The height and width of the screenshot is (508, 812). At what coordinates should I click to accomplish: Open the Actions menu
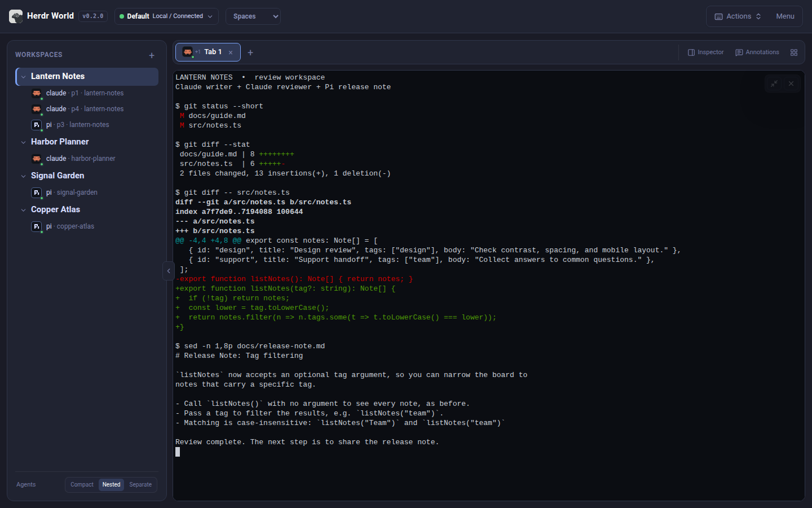[x=738, y=16]
